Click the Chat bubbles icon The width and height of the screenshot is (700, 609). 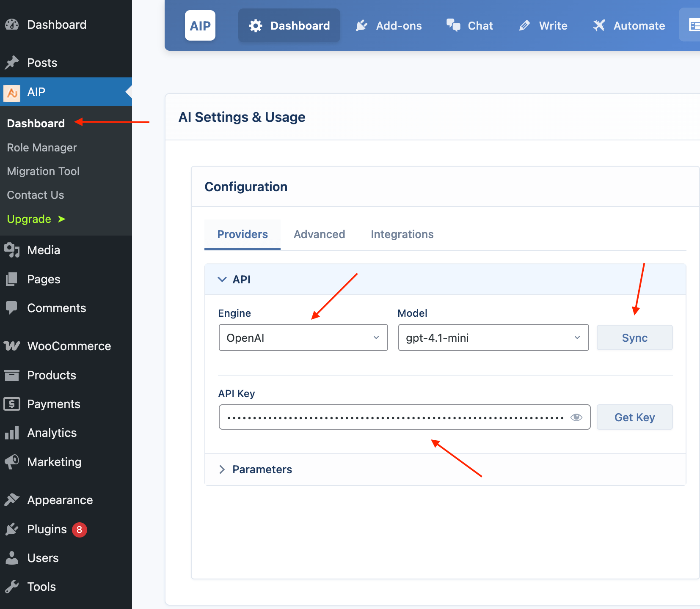click(453, 25)
